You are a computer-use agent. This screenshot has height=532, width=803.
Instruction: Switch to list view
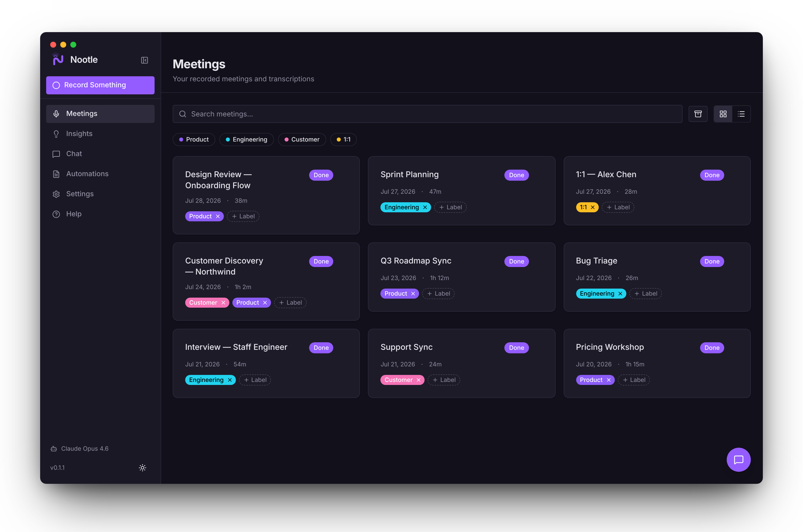pyautogui.click(x=741, y=114)
